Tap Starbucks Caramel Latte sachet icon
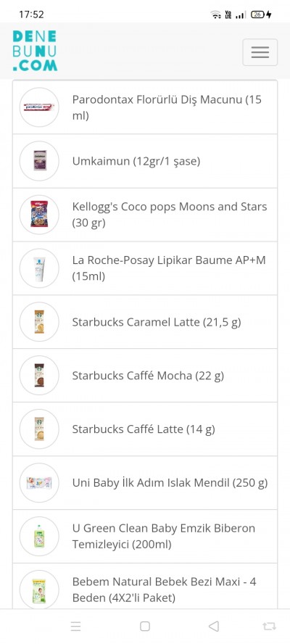 point(39,321)
